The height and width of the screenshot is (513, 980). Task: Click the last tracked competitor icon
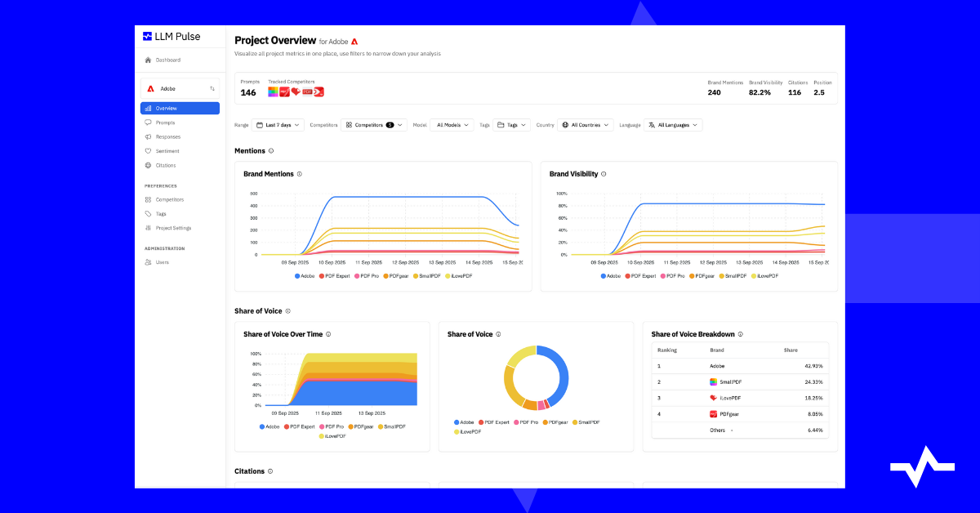click(319, 91)
